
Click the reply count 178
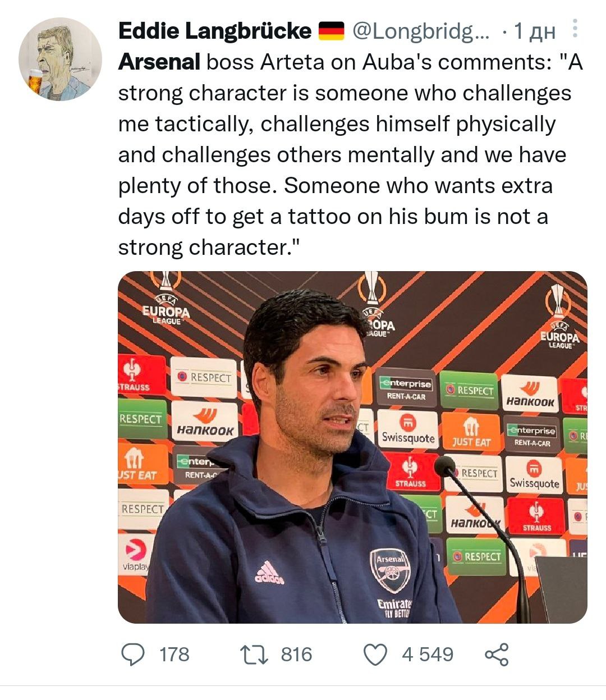point(175,655)
